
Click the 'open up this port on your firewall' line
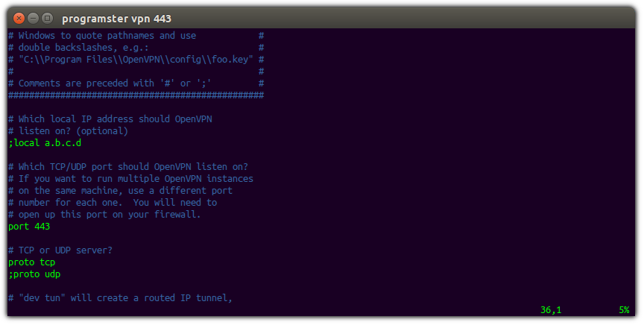coord(104,215)
